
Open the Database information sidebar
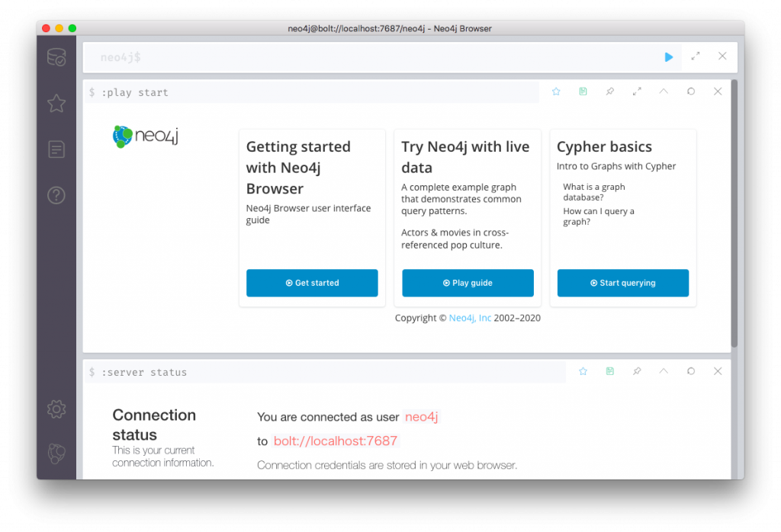tap(56, 58)
